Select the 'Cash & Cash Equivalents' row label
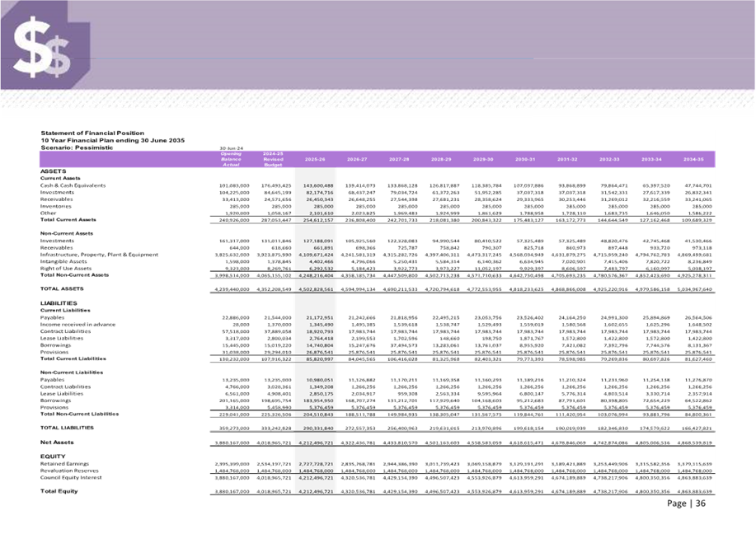This screenshot has height=534, width=756. pos(73,185)
